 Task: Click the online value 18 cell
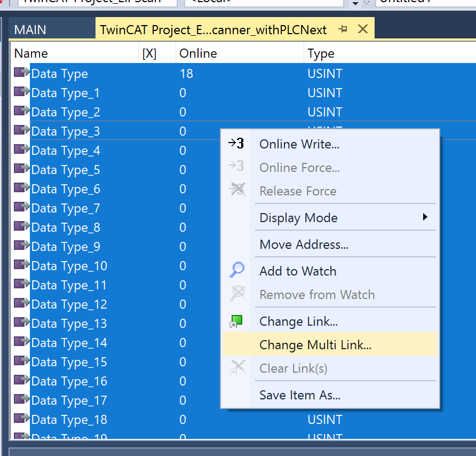coord(186,74)
